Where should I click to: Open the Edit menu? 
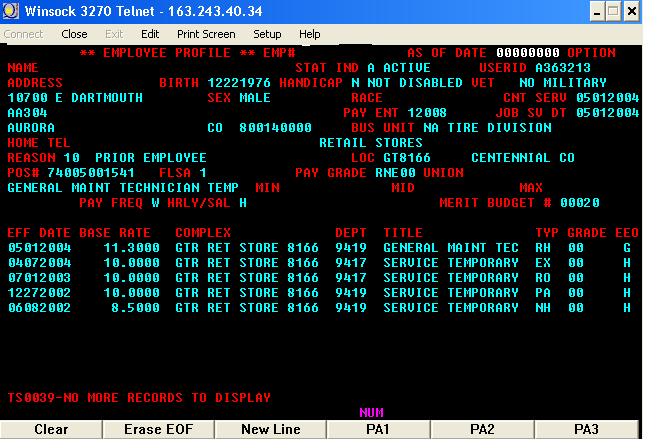[150, 34]
